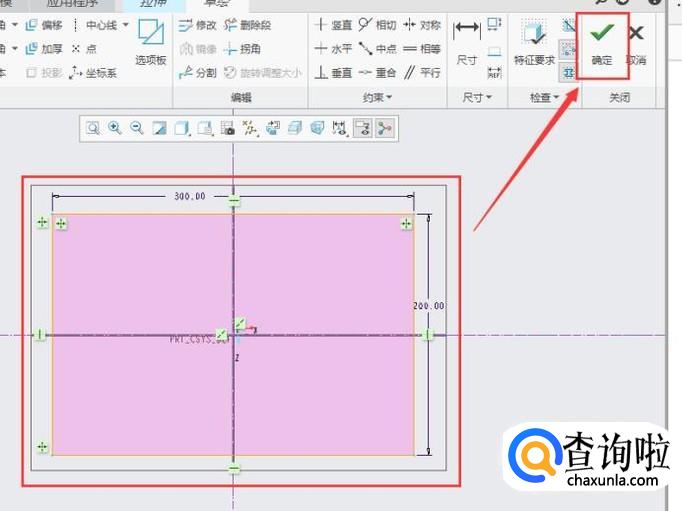Apply the 相等 (Equal) constraint
The image size is (682, 511).
(421, 49)
